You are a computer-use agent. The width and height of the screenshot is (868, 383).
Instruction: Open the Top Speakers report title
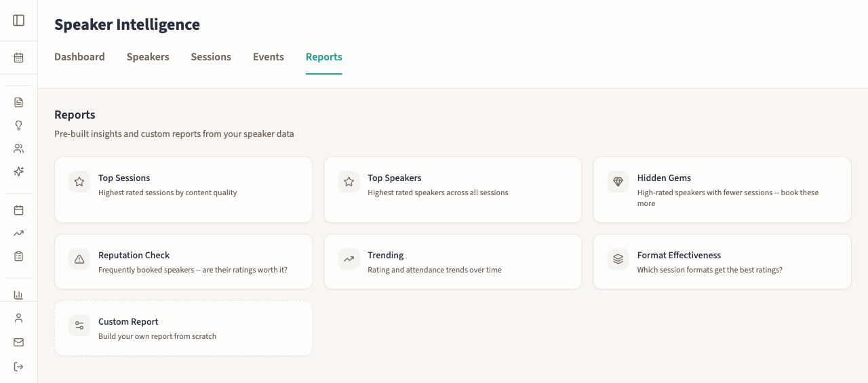[x=395, y=178]
